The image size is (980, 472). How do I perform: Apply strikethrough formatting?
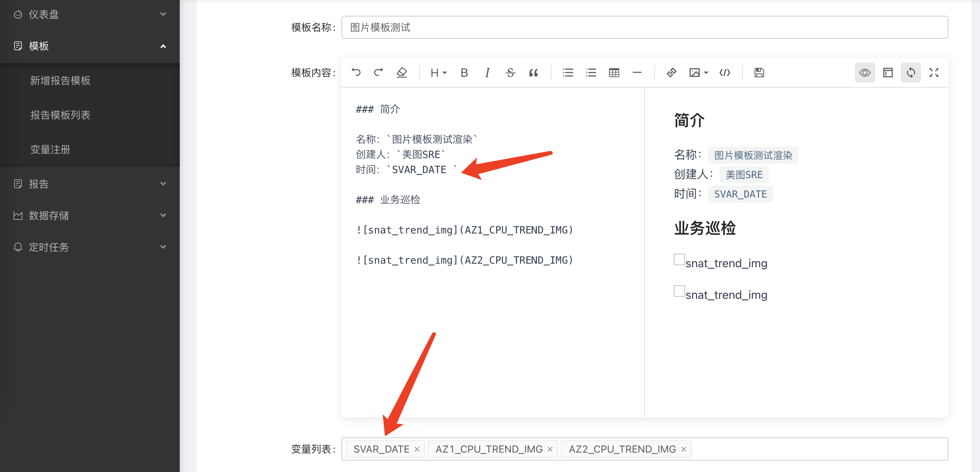coord(510,72)
